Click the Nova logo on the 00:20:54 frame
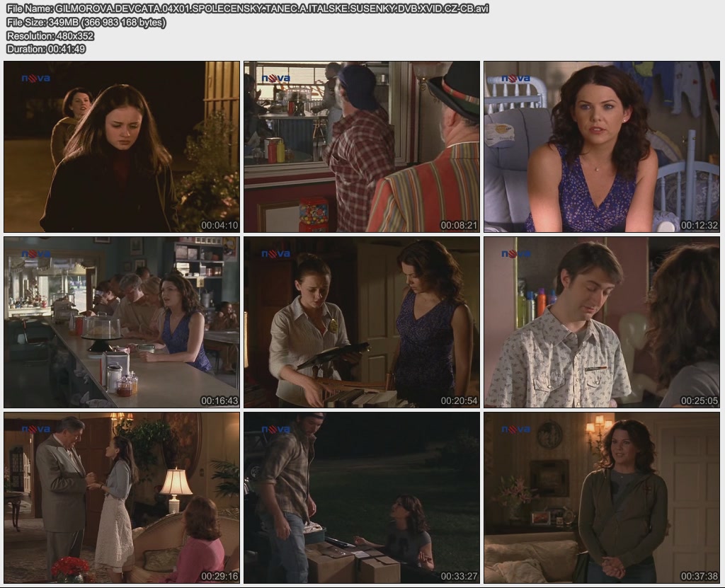The height and width of the screenshot is (588, 725). (x=276, y=254)
